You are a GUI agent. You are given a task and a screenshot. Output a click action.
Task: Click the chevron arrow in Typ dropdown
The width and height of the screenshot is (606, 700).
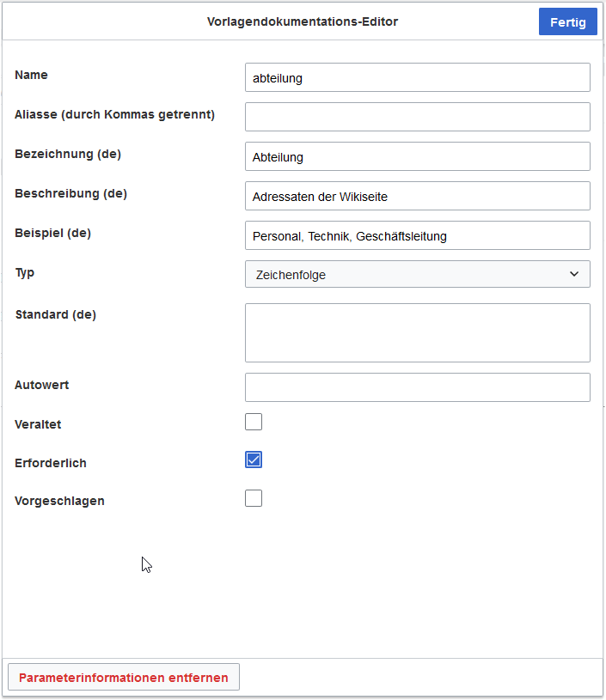[x=574, y=274]
